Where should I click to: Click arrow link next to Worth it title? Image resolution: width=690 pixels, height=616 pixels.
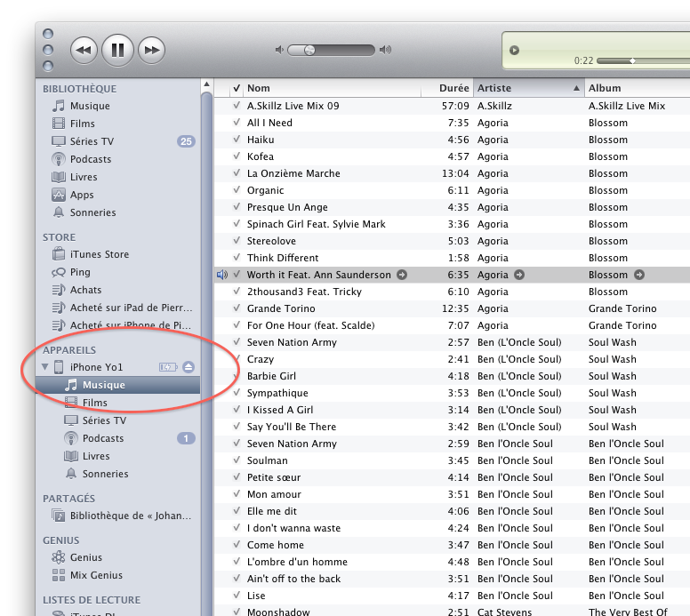pyautogui.click(x=402, y=275)
